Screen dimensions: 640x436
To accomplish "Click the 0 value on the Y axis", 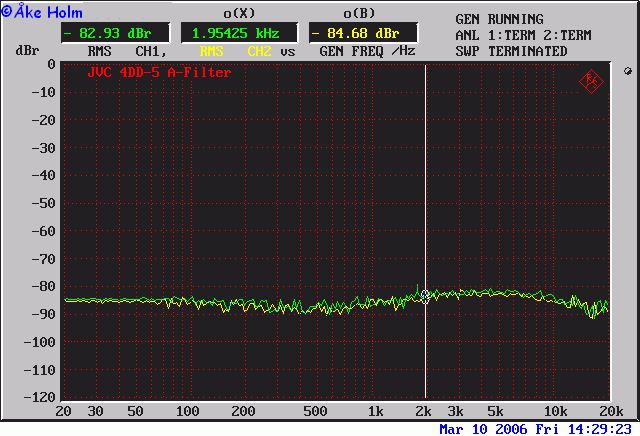I will [x=51, y=64].
